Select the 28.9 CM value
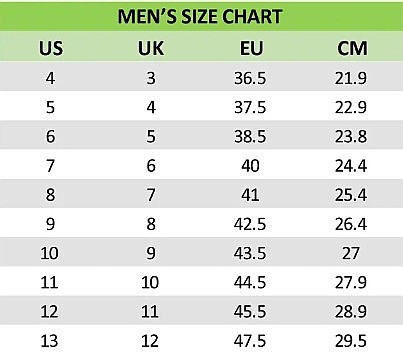403x360 pixels. coord(351,312)
